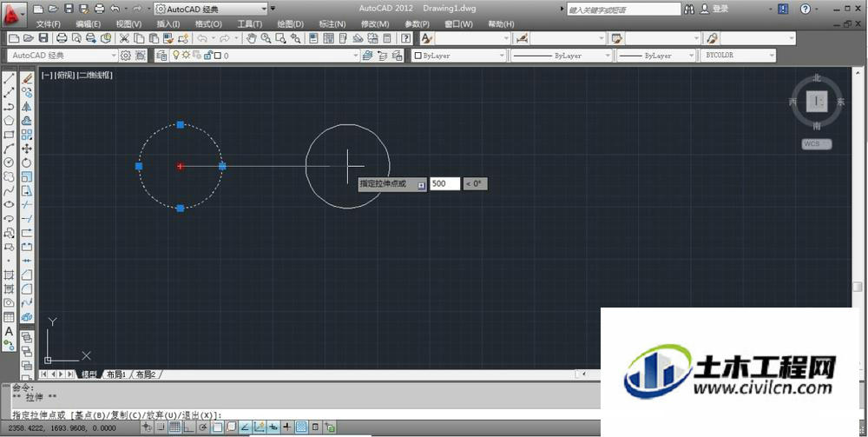Click the help question mark button

click(x=806, y=9)
